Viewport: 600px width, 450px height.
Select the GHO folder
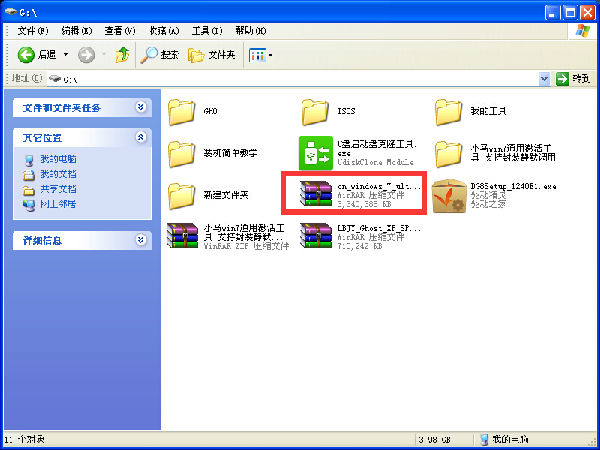point(181,110)
